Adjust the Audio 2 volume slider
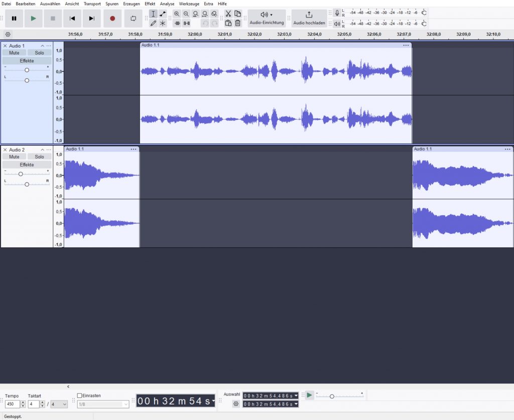The height and width of the screenshot is (420, 514). click(21, 174)
